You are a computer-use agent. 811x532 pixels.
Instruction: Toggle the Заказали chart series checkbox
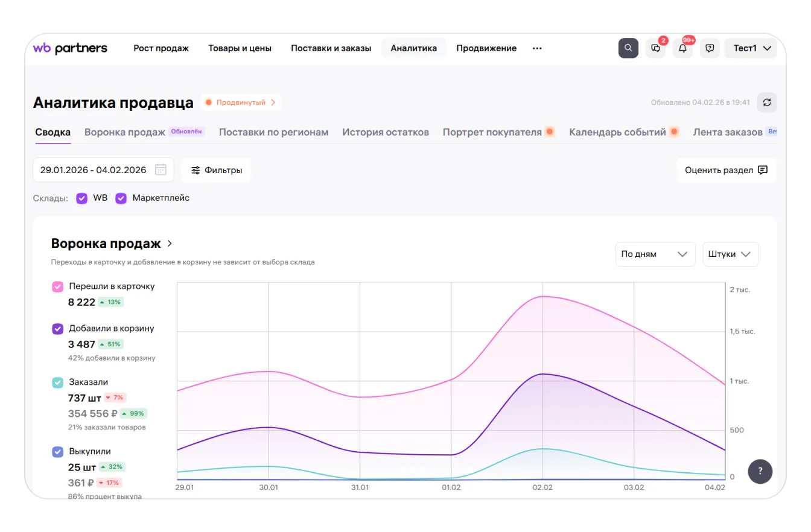pos(58,382)
